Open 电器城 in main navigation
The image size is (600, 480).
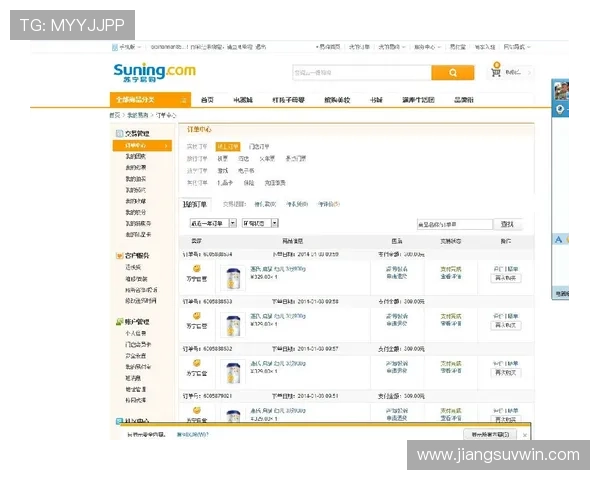243,100
